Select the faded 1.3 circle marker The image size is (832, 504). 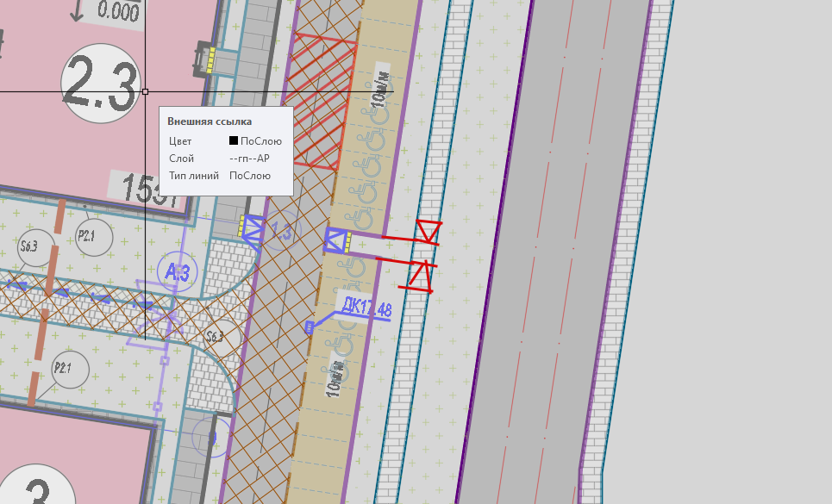(x=282, y=231)
